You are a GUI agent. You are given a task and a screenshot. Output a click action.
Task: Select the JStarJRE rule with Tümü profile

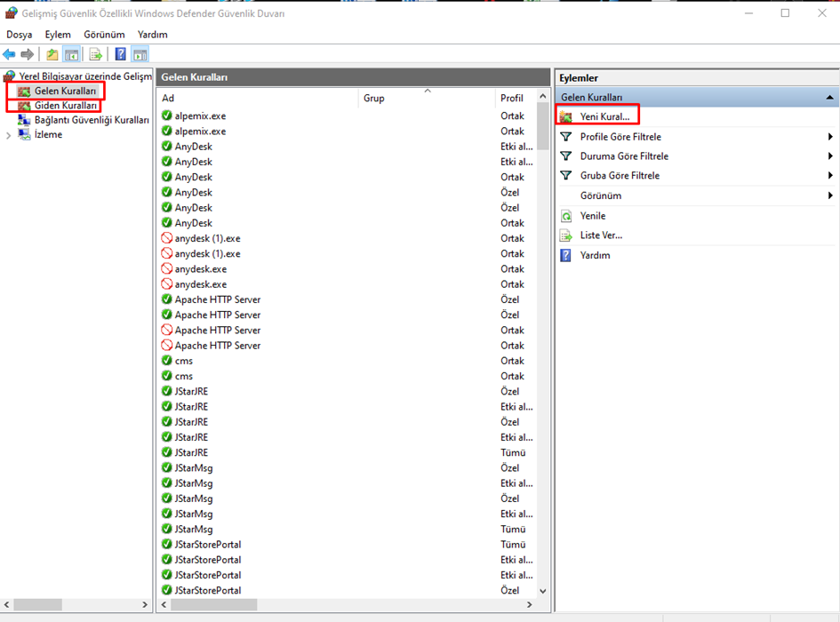[x=348, y=452]
